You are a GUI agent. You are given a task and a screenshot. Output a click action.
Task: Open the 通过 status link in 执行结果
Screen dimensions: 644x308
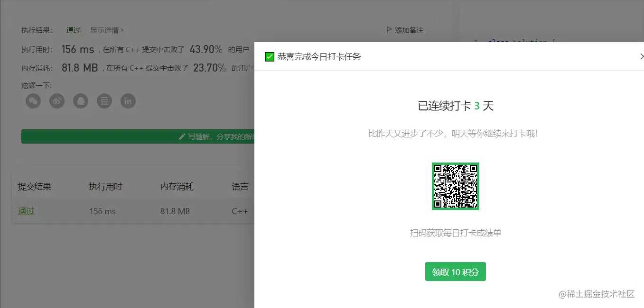[x=74, y=30]
